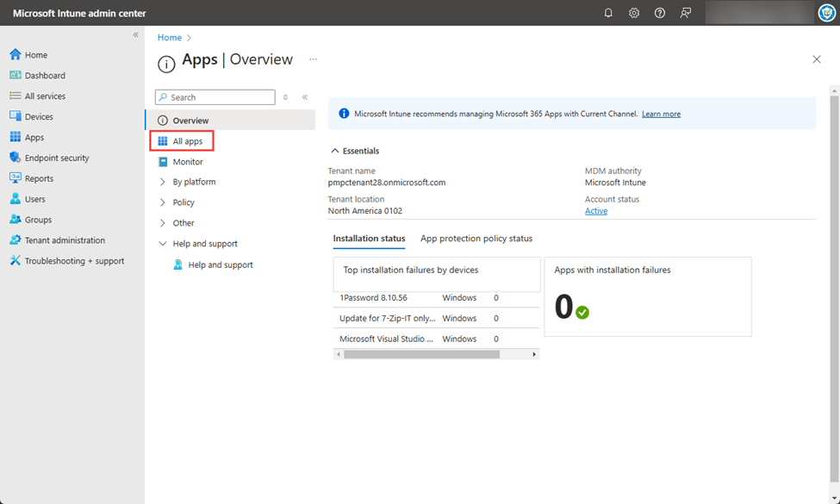This screenshot has width=840, height=504.
Task: Collapse the Essentials section
Action: (335, 151)
